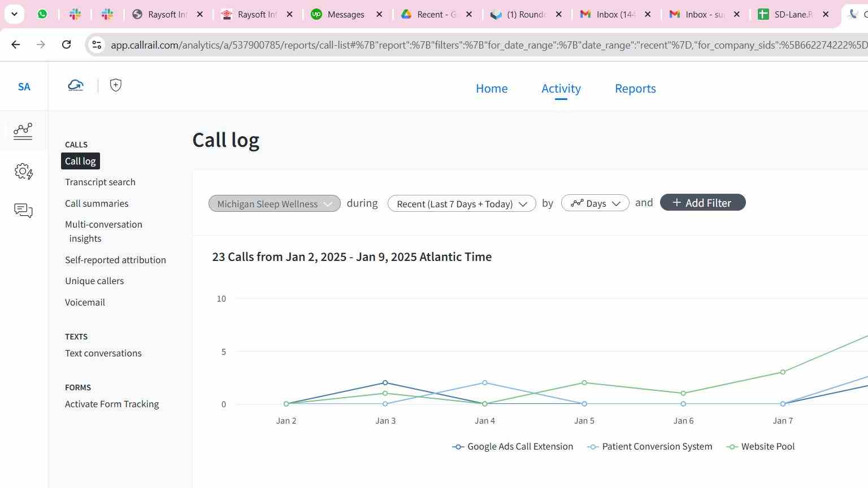Switch to the Recent Google Drive tab
This screenshot has height=488, width=868.
tap(436, 15)
